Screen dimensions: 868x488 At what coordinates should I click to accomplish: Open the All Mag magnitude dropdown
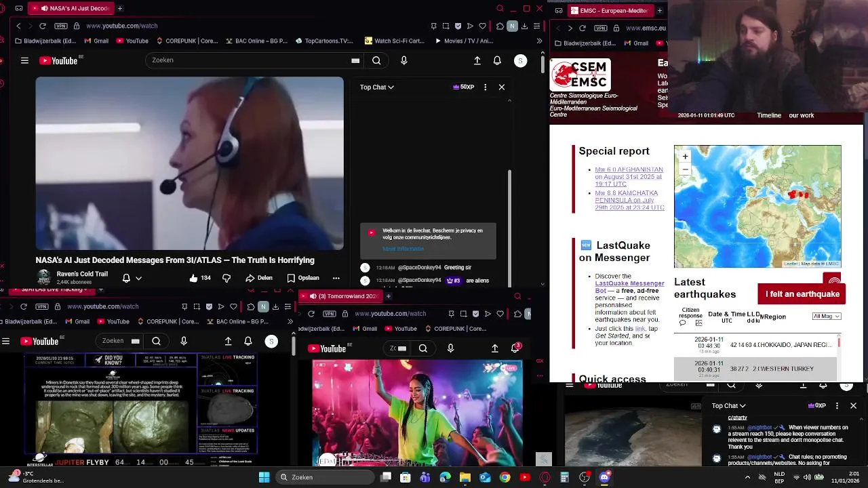coord(827,317)
